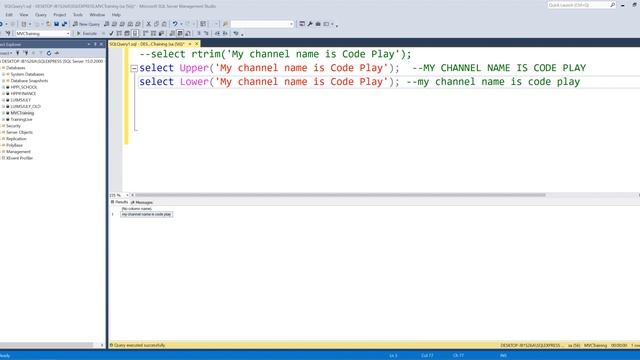This screenshot has height=360, width=640.
Task: Click the editor horizontal scrollbar thumb
Action: [340, 195]
